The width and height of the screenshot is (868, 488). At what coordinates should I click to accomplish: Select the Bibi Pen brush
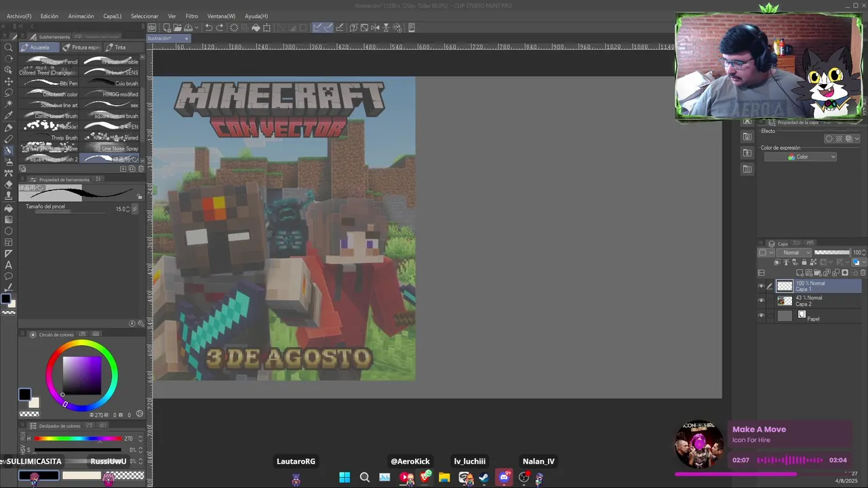click(x=50, y=83)
